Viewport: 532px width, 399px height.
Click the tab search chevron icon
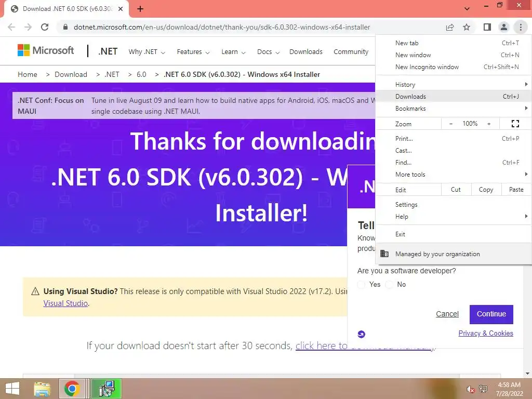[467, 9]
